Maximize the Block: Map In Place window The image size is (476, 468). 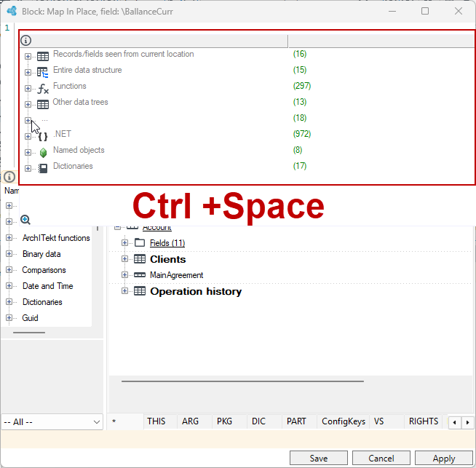[425, 11]
